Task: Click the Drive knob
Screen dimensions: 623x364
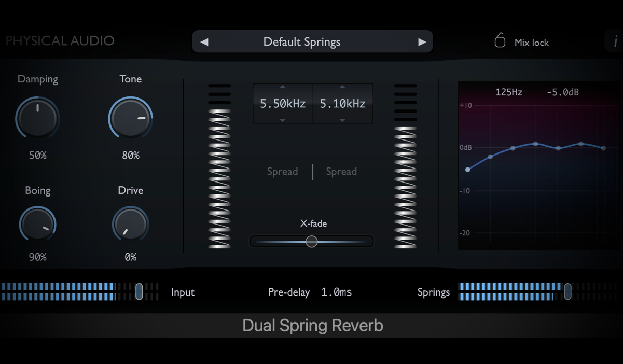Action: pos(130,224)
